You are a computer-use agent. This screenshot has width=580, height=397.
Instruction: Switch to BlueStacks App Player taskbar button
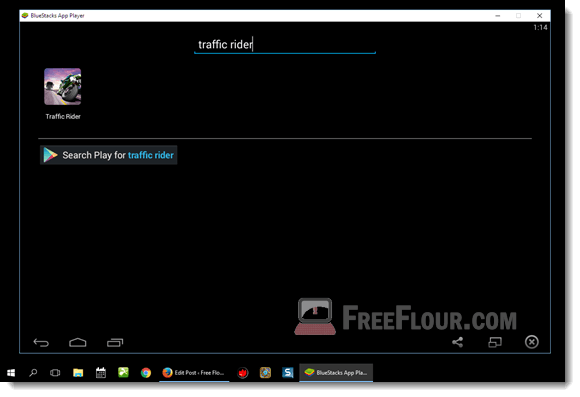click(x=336, y=373)
